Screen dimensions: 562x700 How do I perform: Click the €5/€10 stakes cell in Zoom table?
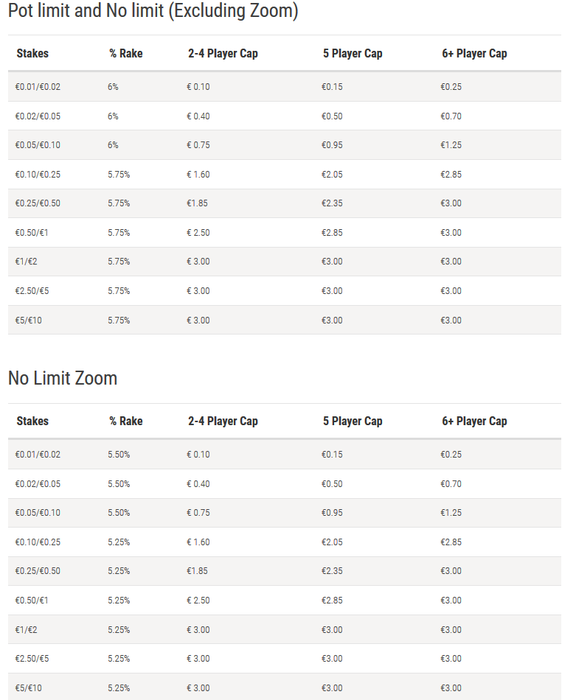[x=29, y=688]
